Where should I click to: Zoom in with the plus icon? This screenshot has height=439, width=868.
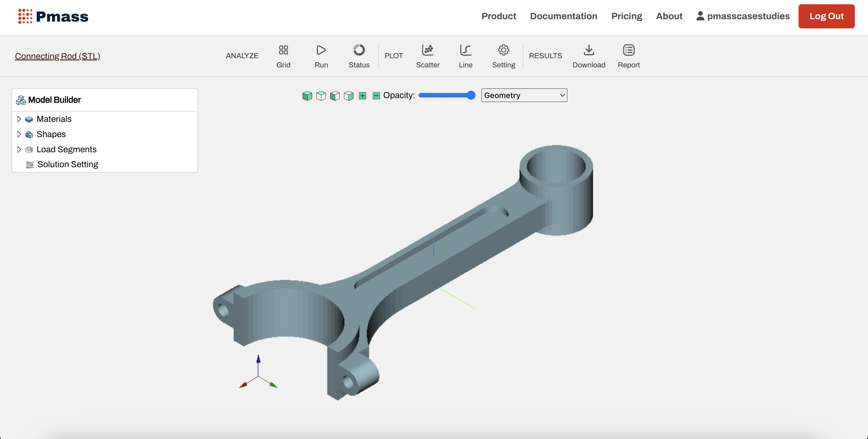(x=362, y=95)
